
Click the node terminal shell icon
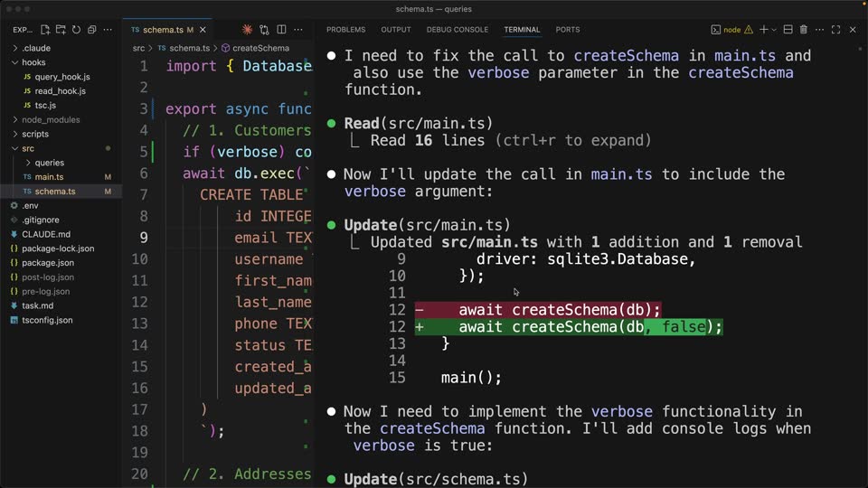click(x=716, y=30)
